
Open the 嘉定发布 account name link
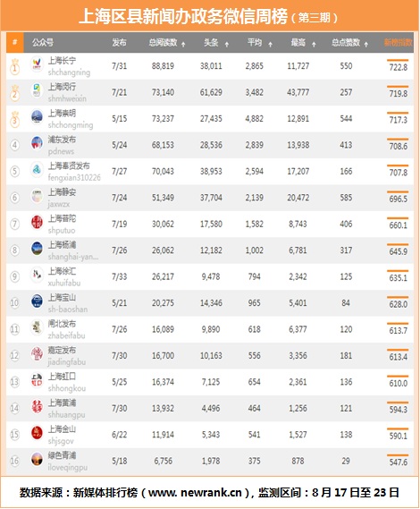point(62,350)
